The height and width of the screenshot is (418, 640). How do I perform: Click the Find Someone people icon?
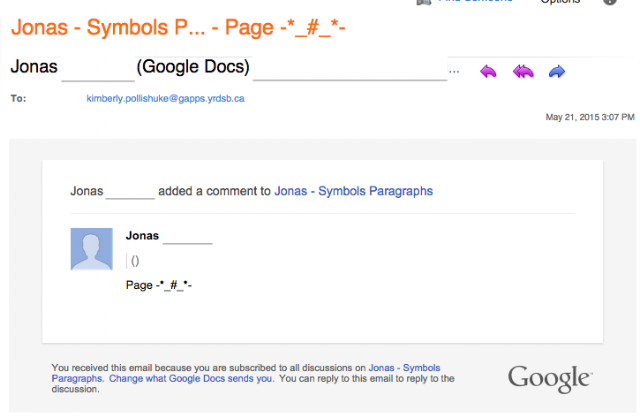point(425,2)
